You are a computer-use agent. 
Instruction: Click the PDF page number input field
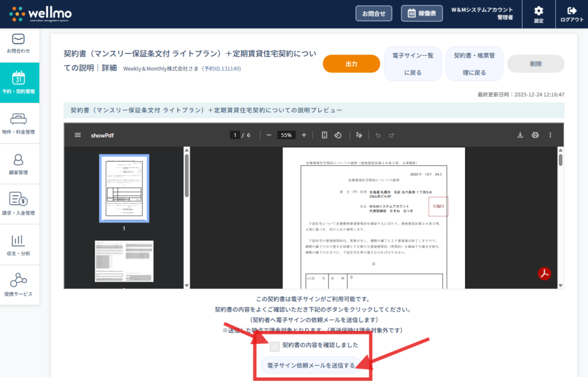235,135
